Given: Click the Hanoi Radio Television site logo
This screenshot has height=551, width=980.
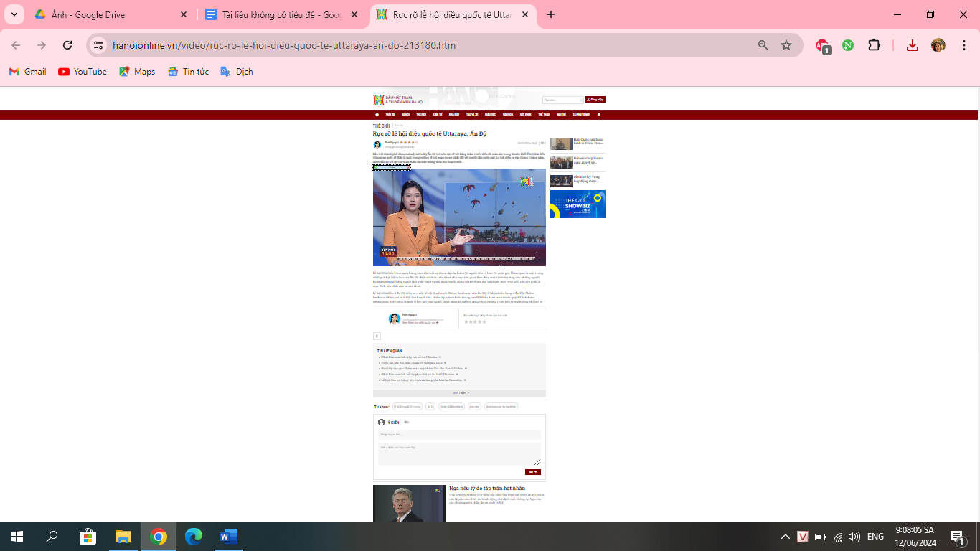Looking at the screenshot, I should click(x=398, y=100).
